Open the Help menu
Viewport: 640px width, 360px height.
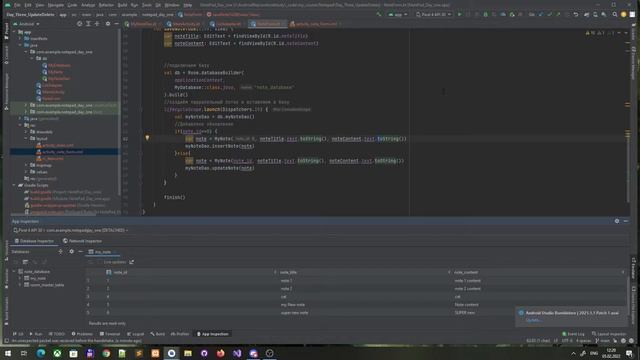188,5
